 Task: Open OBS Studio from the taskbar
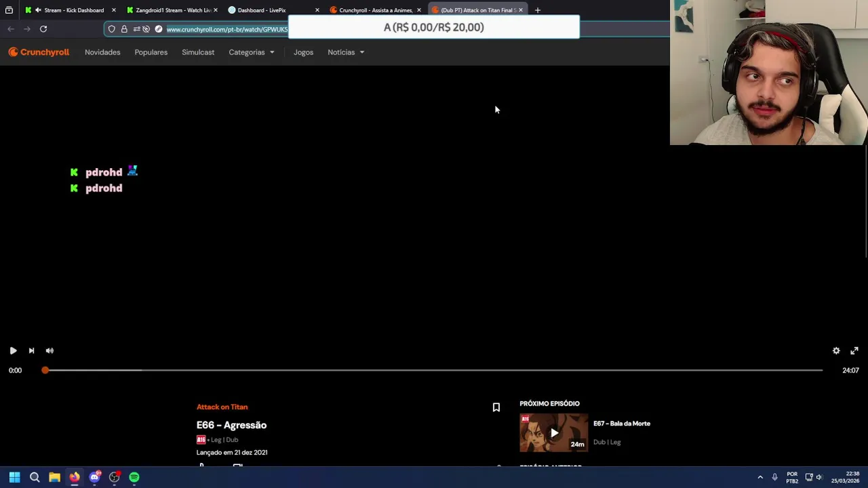click(115, 477)
